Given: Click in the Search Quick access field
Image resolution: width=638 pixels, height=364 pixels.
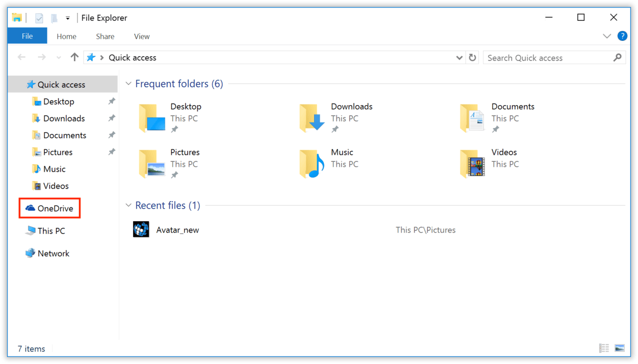Looking at the screenshot, I should tap(548, 58).
